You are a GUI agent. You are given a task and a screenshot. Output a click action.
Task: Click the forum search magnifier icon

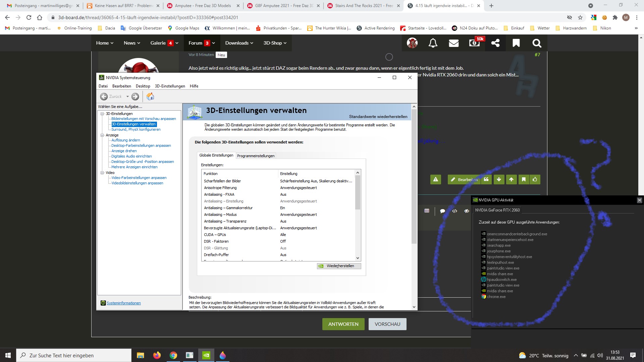coord(537,43)
